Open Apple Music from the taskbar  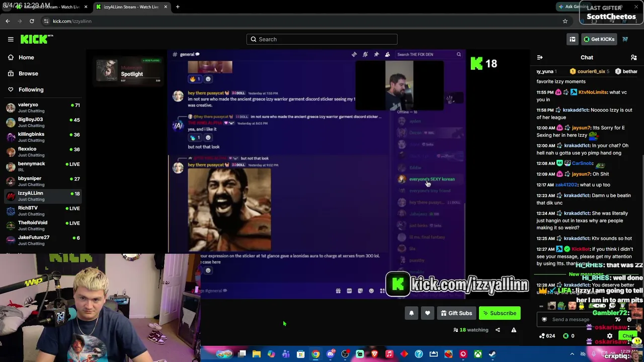point(389,354)
